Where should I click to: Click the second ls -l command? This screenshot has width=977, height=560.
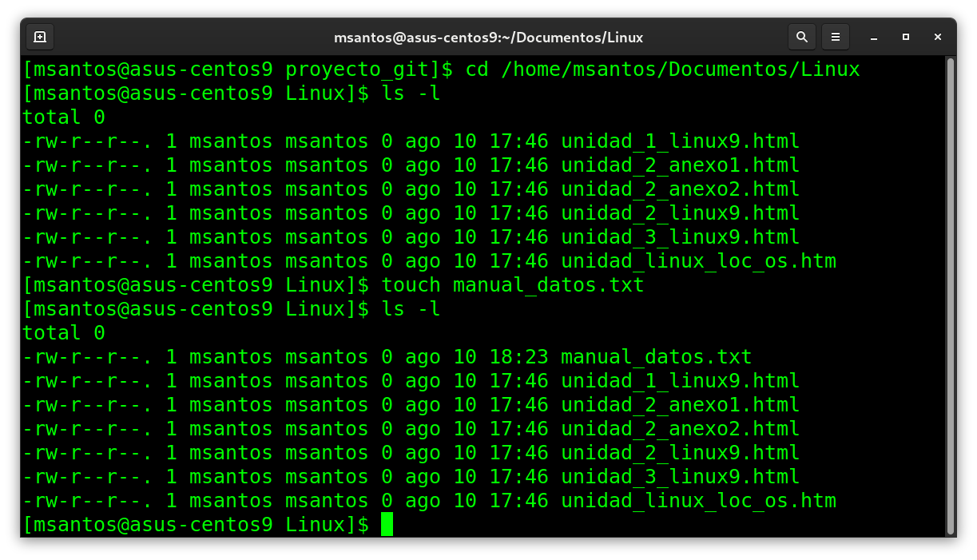[411, 309]
